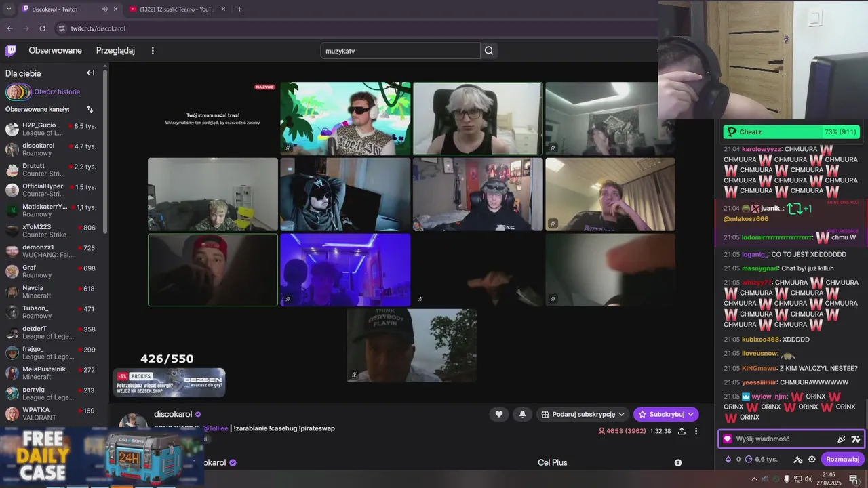868x488 pixels.
Task: Open the taskbar notifications icon
Action: click(853, 479)
